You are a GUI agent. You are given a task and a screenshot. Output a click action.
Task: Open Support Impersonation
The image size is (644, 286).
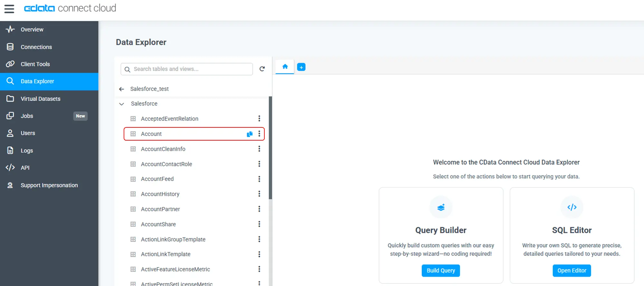pos(49,185)
